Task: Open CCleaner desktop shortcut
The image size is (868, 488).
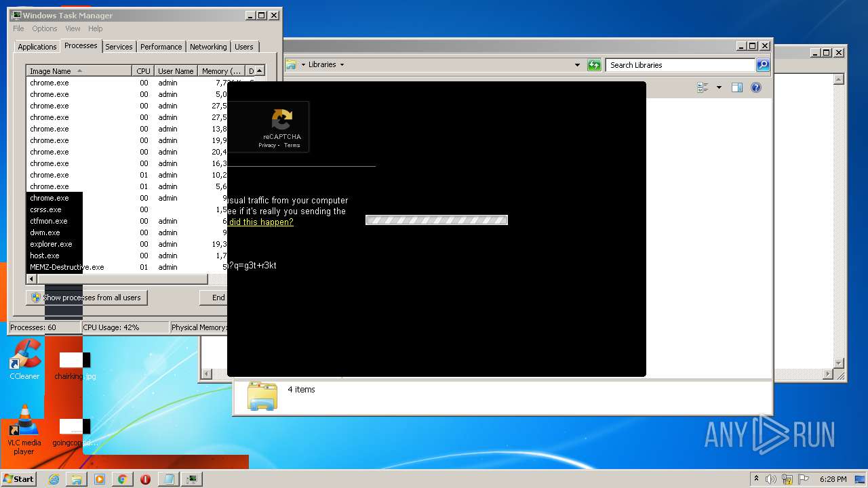Action: coord(24,359)
